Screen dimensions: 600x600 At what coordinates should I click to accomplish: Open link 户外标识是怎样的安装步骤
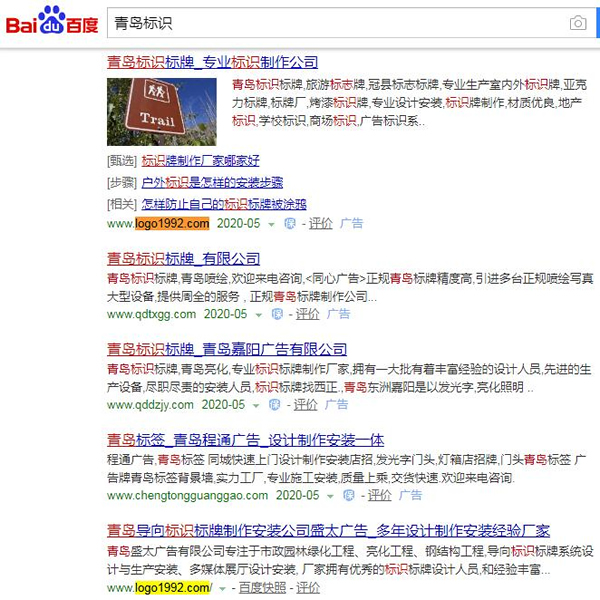click(212, 183)
